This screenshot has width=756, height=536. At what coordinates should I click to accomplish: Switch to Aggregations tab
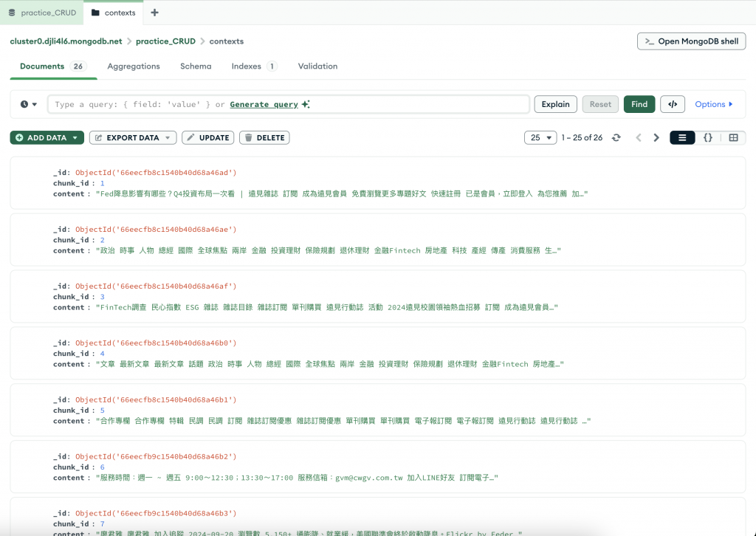tap(134, 66)
